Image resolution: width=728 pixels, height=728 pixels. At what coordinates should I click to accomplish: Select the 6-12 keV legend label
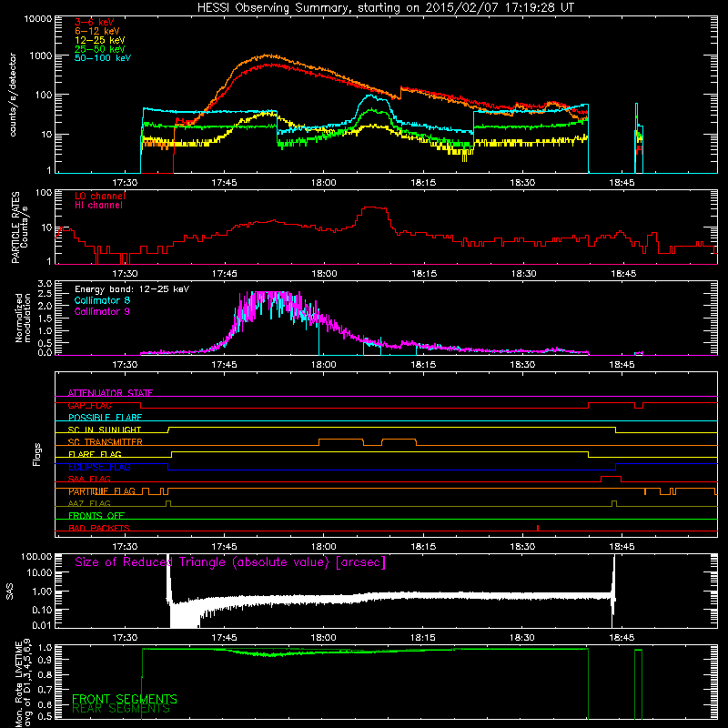pos(97,31)
